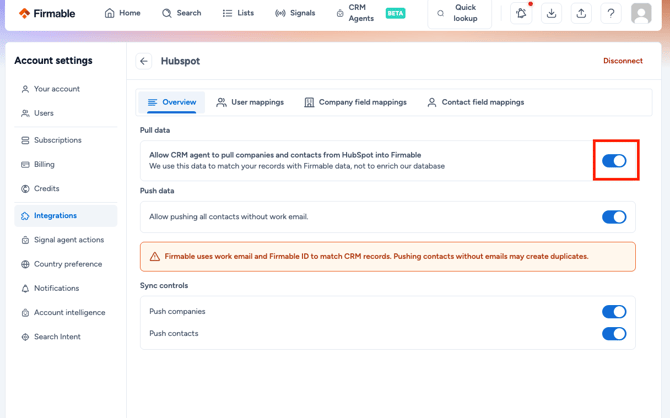This screenshot has height=418, width=670.
Task: Click the Hubspot page title
Action: pyautogui.click(x=180, y=61)
